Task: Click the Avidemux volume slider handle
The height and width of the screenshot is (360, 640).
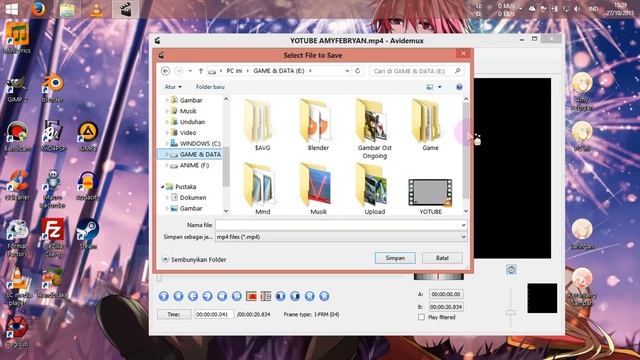Action: (510, 312)
